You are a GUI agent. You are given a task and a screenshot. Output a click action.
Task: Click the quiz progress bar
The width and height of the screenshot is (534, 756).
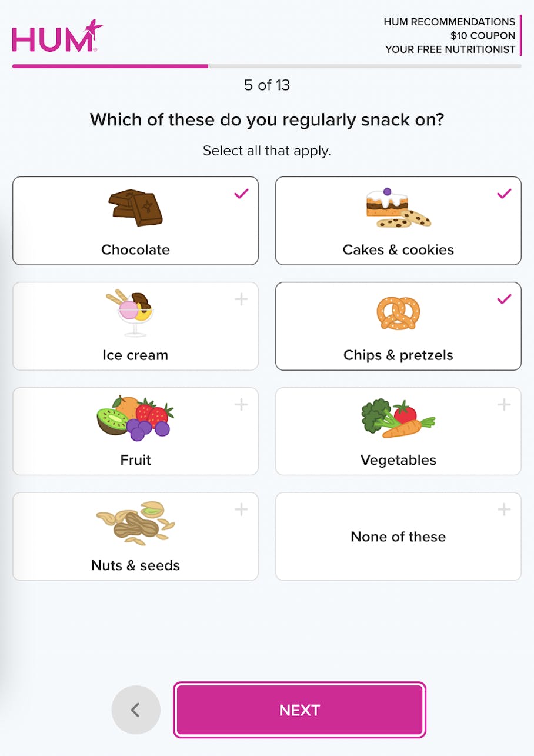coord(266,66)
